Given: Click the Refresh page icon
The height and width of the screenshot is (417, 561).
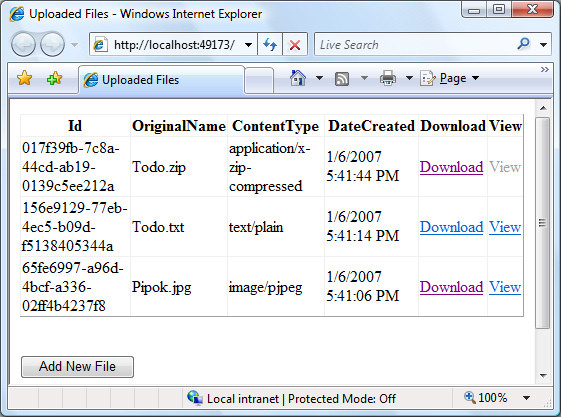Looking at the screenshot, I should pos(270,45).
